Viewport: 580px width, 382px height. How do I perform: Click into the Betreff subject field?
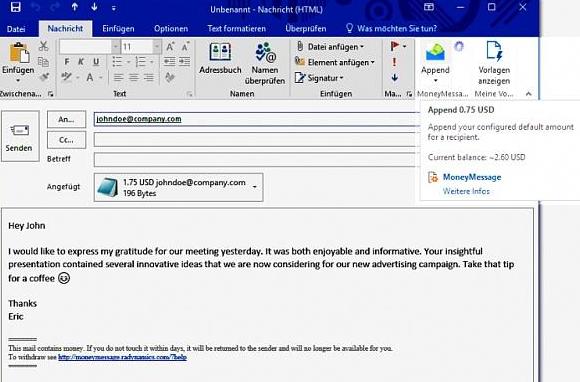point(256,159)
